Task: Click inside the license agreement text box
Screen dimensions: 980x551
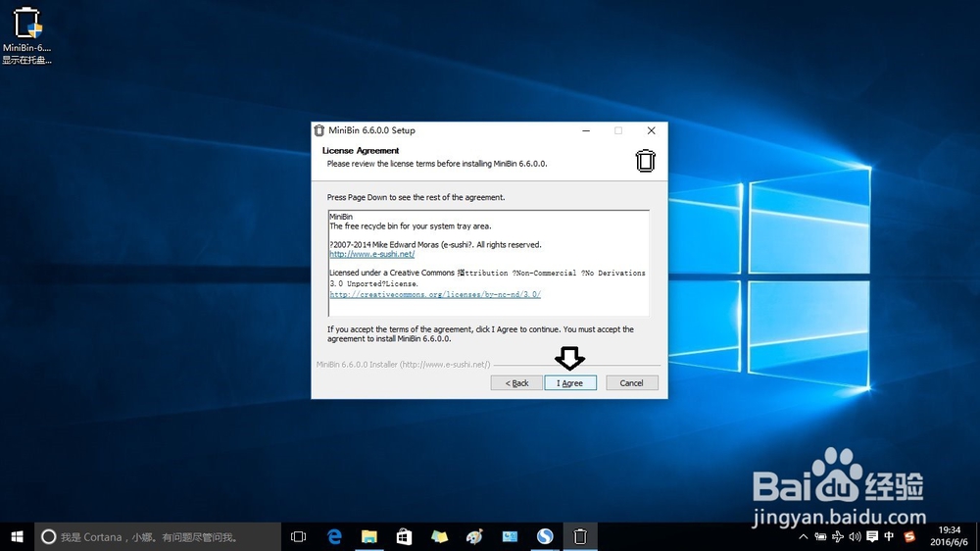Action: coord(488,264)
